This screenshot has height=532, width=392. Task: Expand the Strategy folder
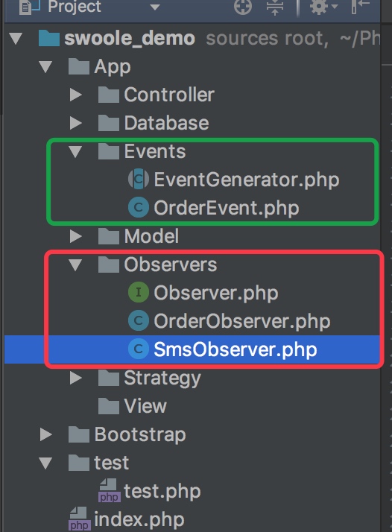tap(75, 378)
